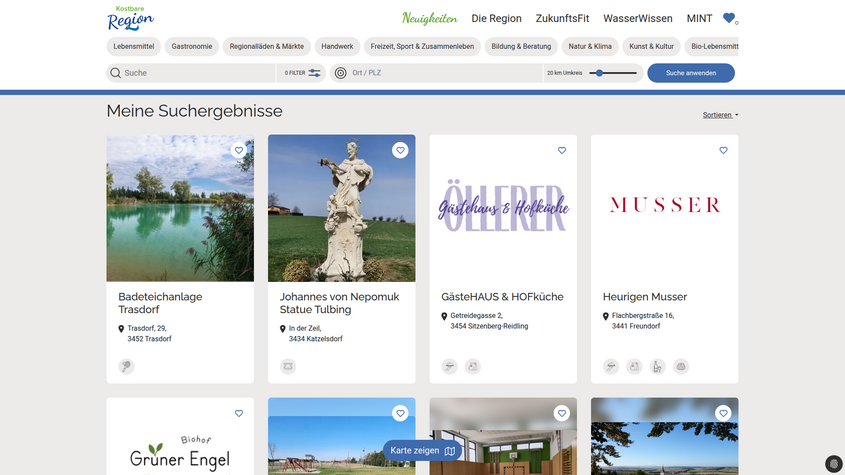This screenshot has height=475, width=845.
Task: Open the Kostbare Region logo home link
Action: pos(130,18)
